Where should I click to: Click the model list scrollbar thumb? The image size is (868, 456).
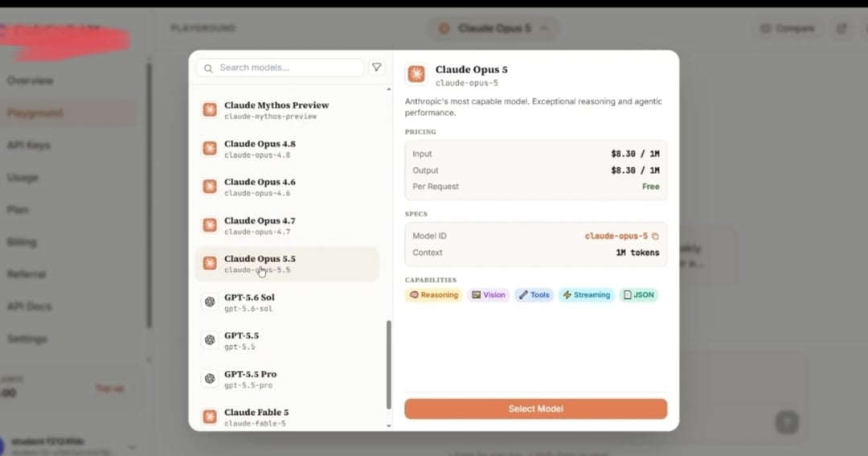coord(389,364)
